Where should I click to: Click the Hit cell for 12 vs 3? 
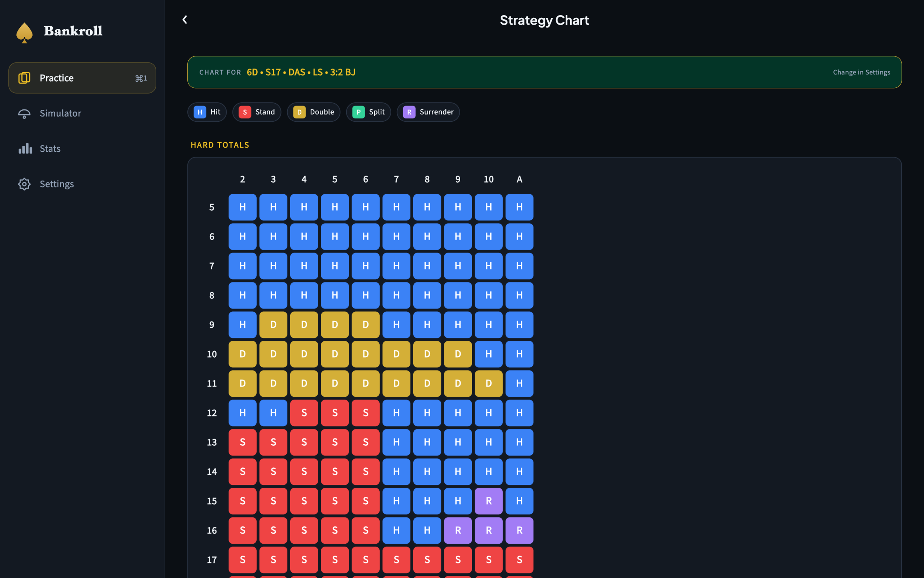coord(273,413)
